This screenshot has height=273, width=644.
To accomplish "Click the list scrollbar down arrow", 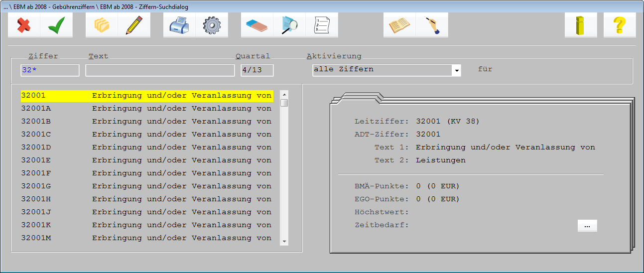I will 284,242.
